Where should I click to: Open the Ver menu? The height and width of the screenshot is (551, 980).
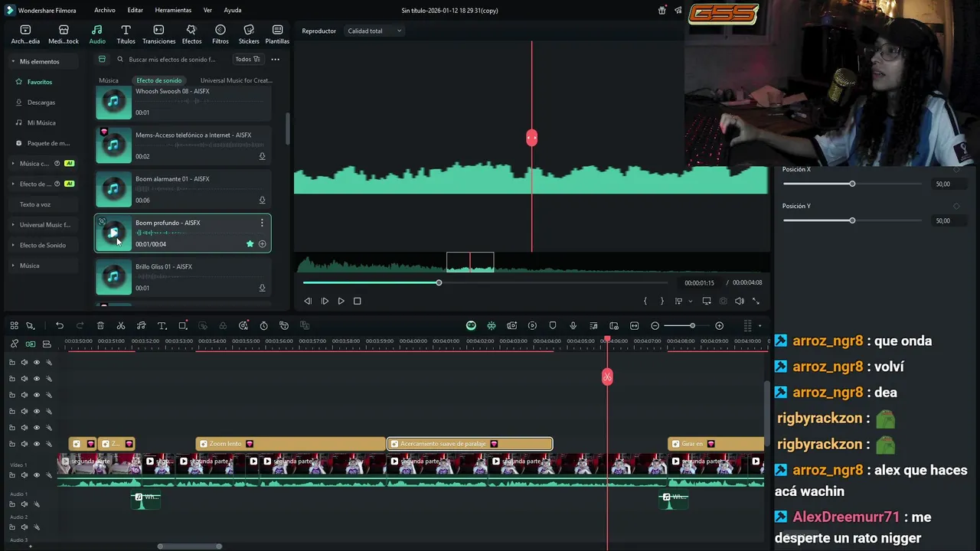tap(207, 10)
